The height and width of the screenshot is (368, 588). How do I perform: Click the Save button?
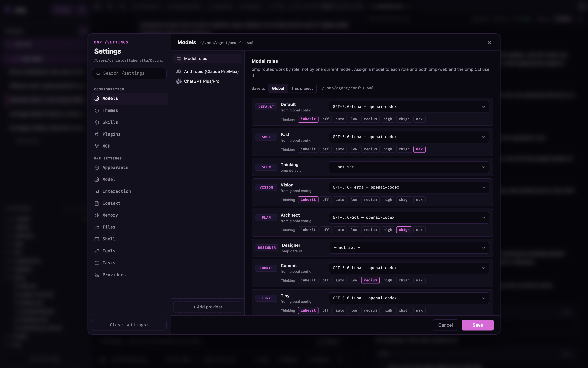(x=477, y=325)
